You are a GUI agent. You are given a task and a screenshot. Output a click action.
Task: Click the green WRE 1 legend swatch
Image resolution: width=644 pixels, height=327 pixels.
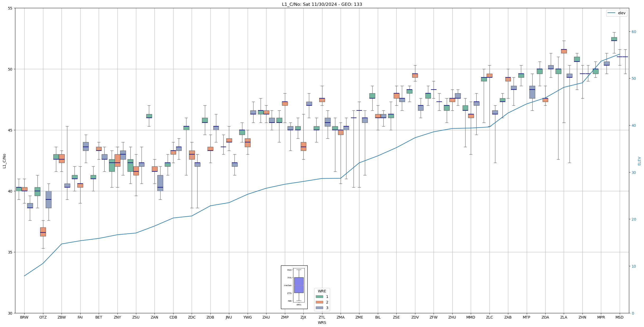tap(319, 297)
